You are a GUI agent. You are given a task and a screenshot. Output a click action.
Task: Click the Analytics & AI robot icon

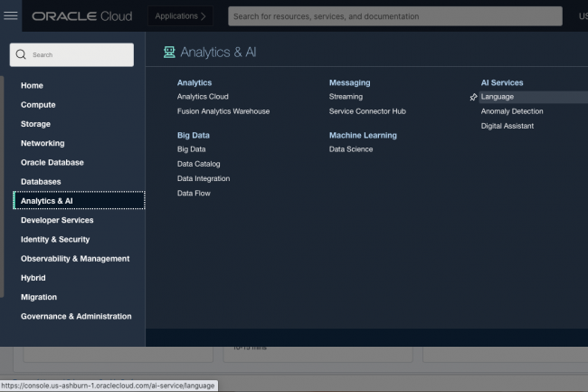click(169, 52)
